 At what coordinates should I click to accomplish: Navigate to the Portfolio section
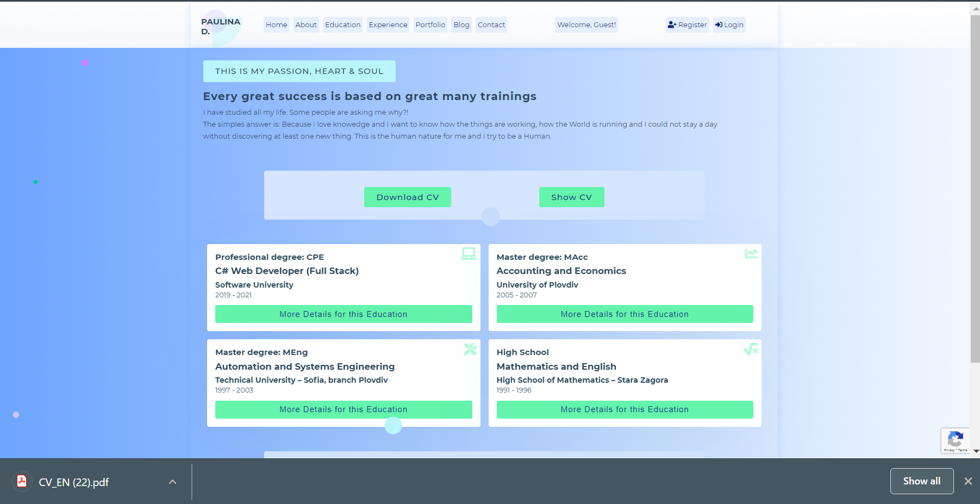430,24
